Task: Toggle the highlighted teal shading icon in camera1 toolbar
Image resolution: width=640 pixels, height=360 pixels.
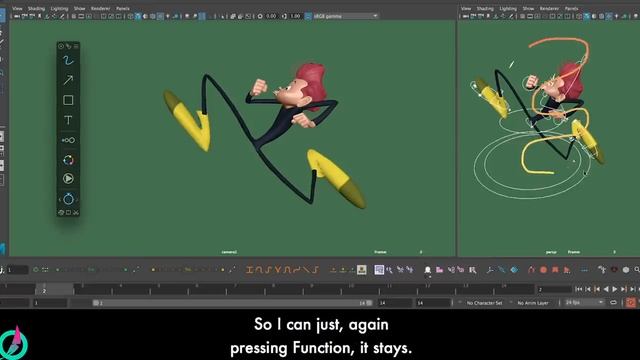Action: 138,16
